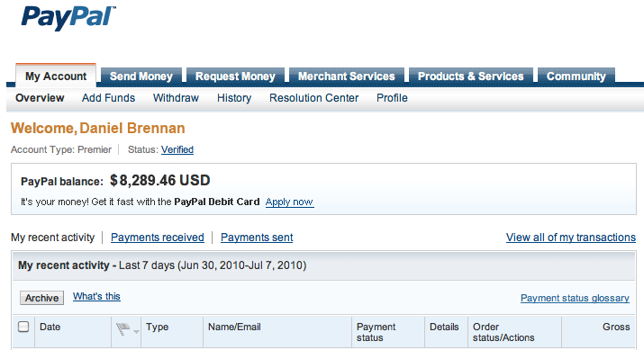Image resolution: width=644 pixels, height=350 pixels.
Task: View all of my transactions
Action: (x=571, y=238)
